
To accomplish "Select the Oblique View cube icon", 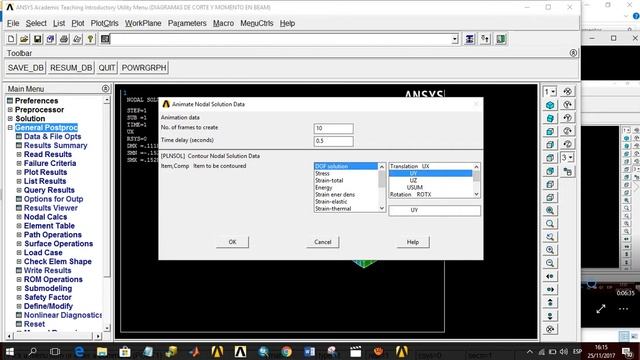I will [550, 118].
